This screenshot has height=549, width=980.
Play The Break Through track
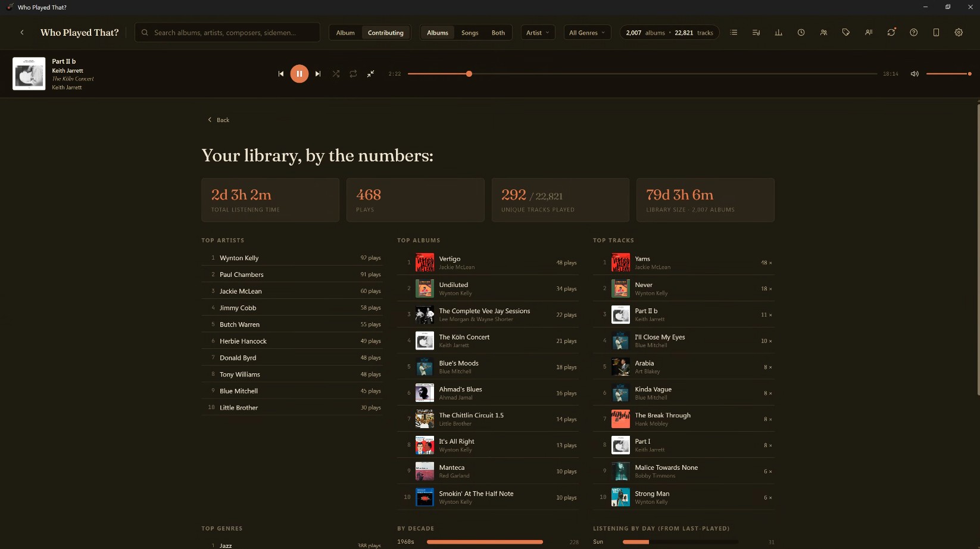click(683, 419)
